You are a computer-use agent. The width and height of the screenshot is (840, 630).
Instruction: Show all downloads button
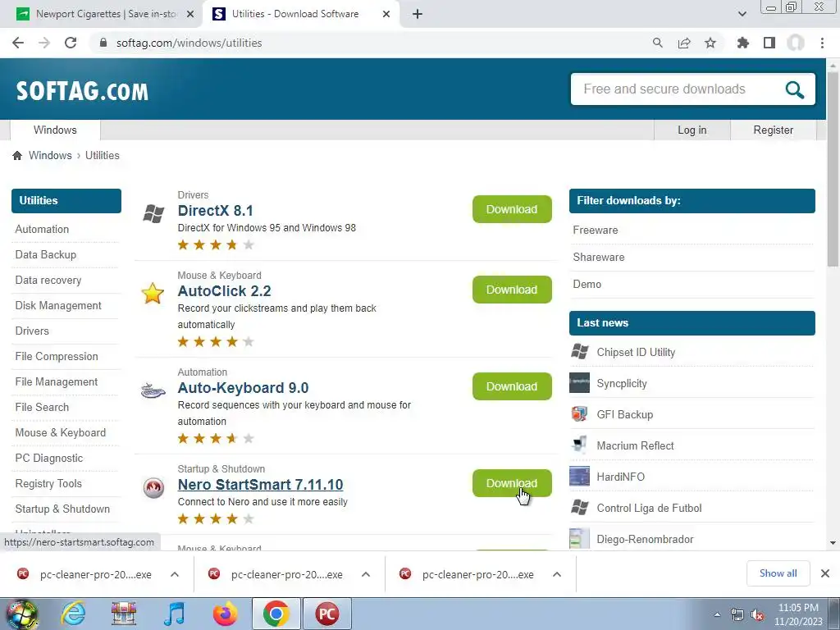click(778, 573)
